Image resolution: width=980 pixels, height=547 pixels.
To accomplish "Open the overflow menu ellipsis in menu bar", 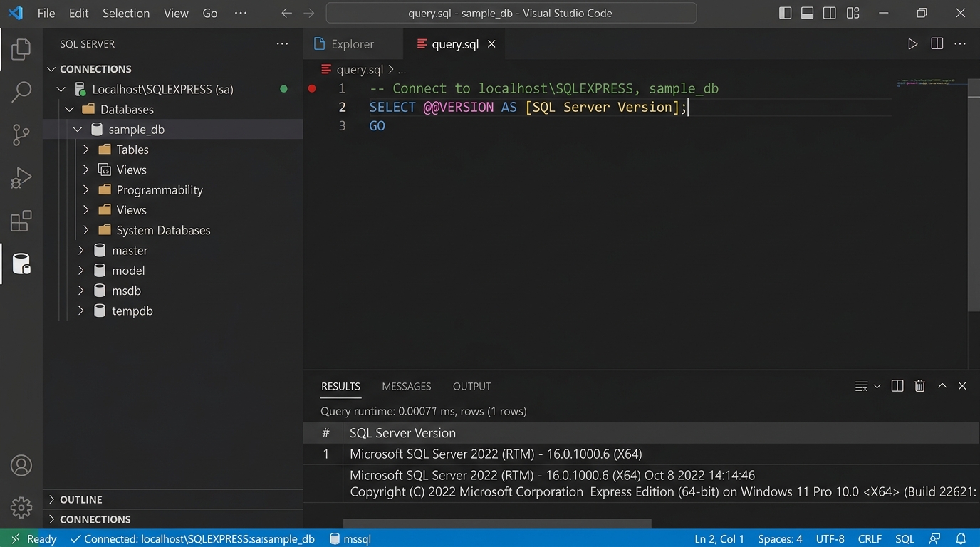I will (241, 13).
